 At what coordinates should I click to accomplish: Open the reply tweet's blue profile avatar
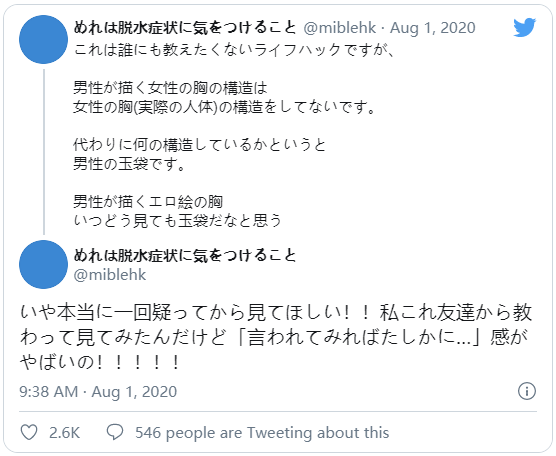[x=43, y=265]
